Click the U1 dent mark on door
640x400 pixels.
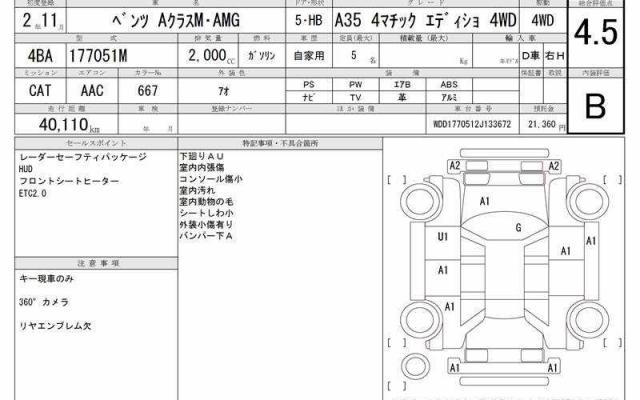point(443,237)
